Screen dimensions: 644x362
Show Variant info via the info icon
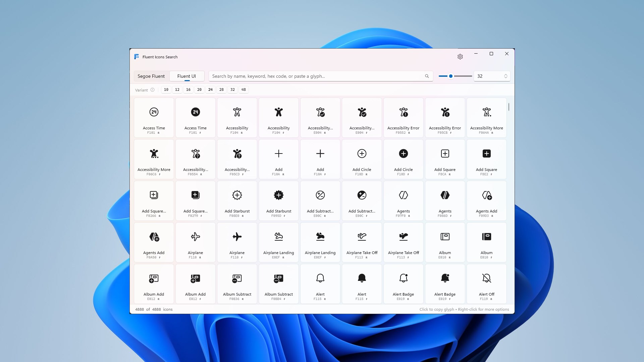point(153,90)
